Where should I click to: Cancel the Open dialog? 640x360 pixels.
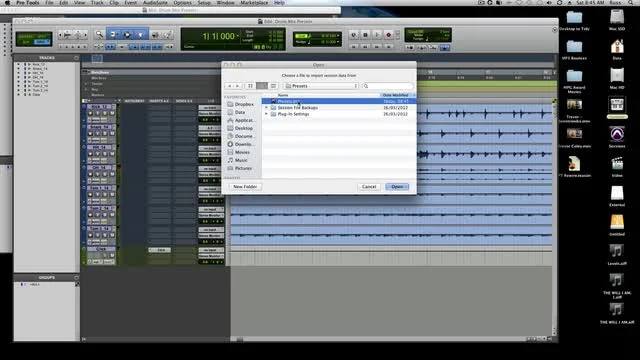pos(369,187)
